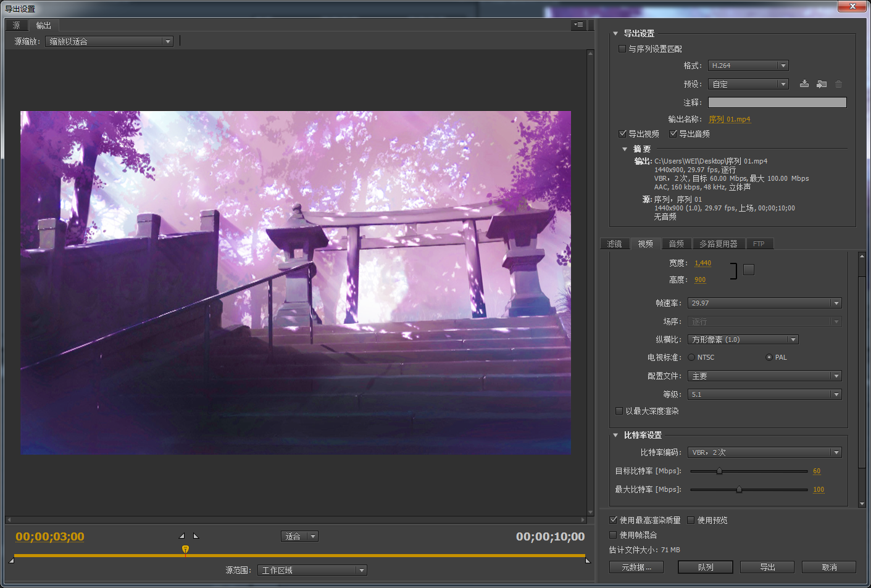871x588 pixels.
Task: Close the 导出设置 dialog window
Action: (852, 6)
